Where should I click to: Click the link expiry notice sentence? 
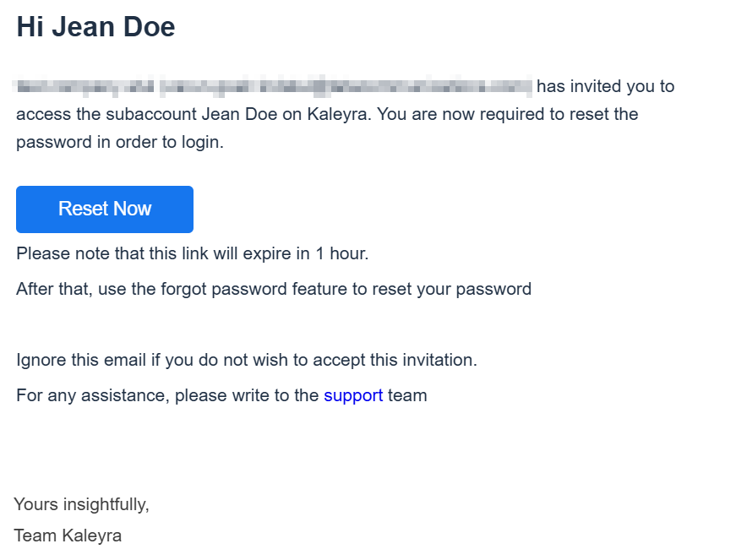[193, 253]
